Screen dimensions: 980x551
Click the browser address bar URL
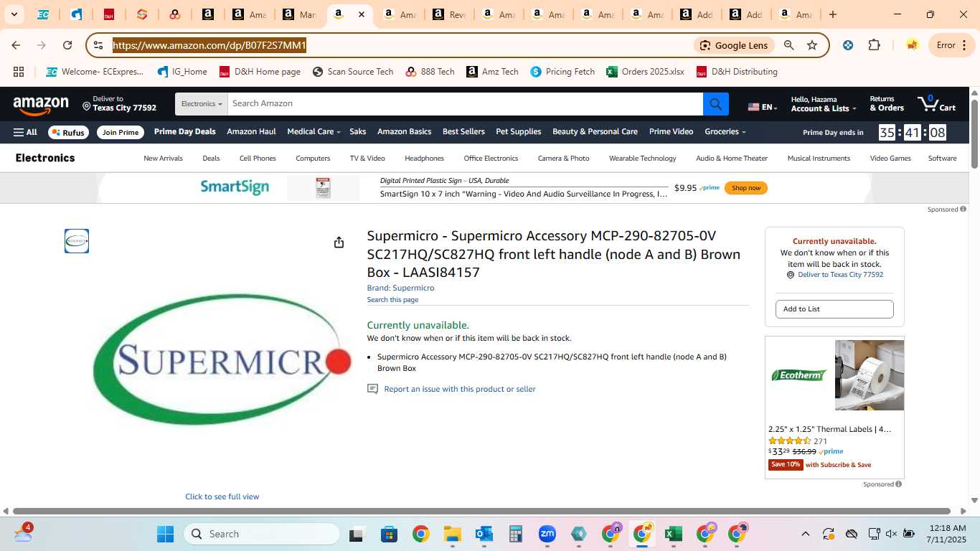[x=209, y=45]
